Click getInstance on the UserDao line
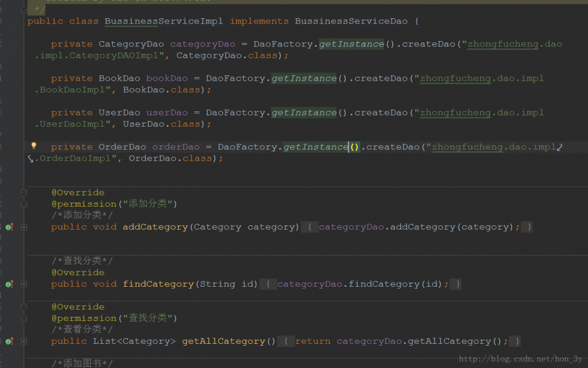The image size is (588, 368). coord(304,112)
